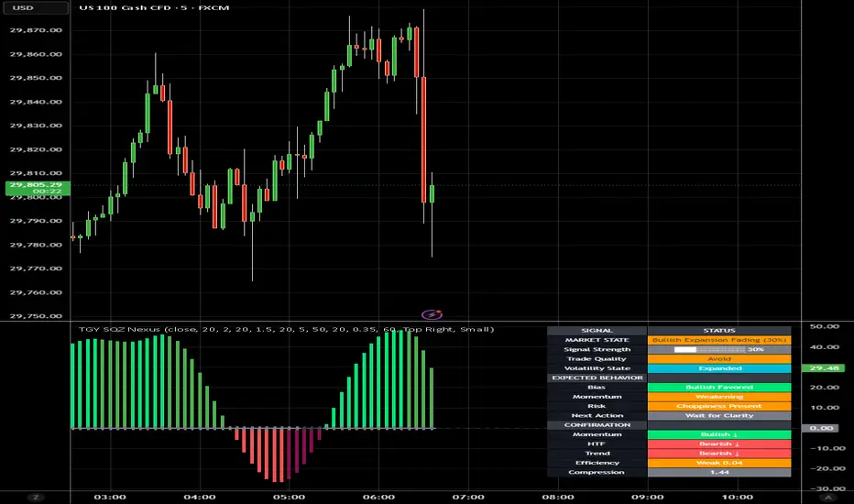854x504 pixels.
Task: Click the red HTF Bearish status cell
Action: point(719,444)
